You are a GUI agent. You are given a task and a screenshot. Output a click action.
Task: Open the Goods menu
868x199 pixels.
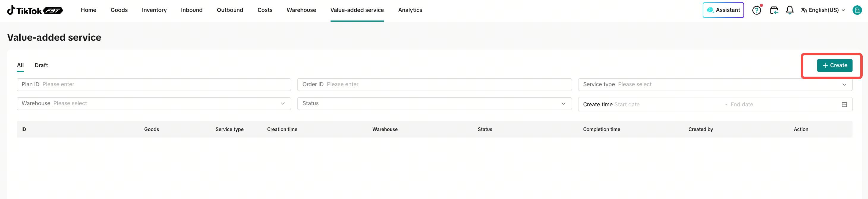pos(119,10)
